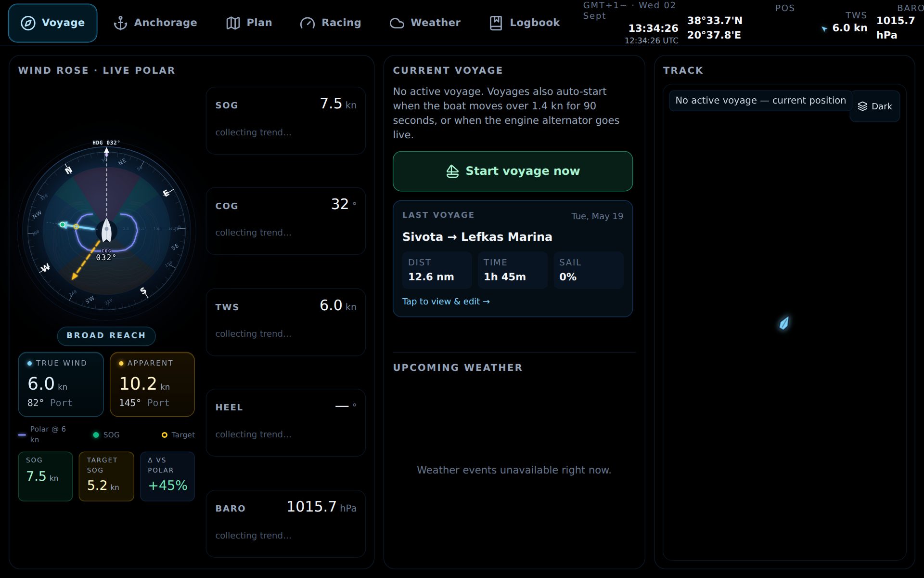Open the COG trend card
924x578 pixels.
click(x=286, y=221)
